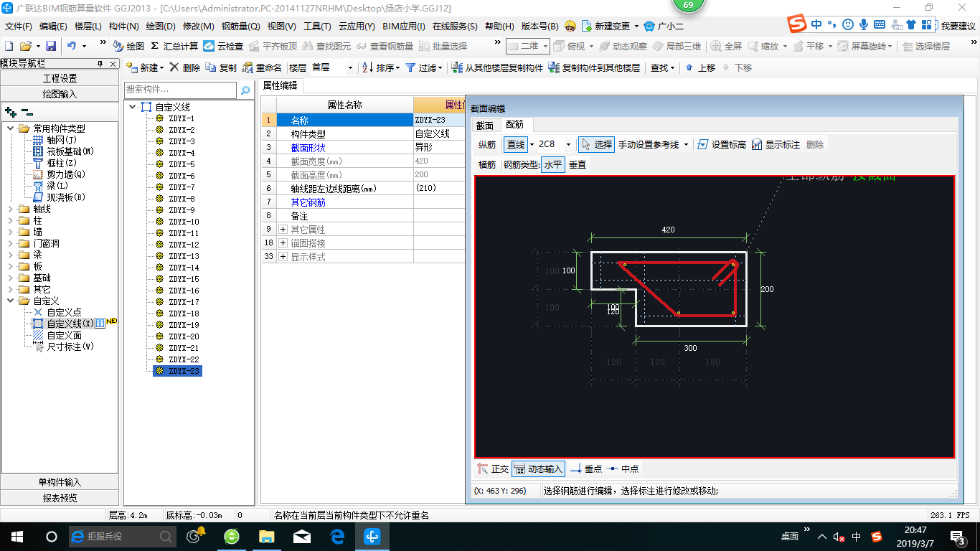Activate the 选择 selection tool
The width and height of the screenshot is (980, 551).
pyautogui.click(x=596, y=144)
